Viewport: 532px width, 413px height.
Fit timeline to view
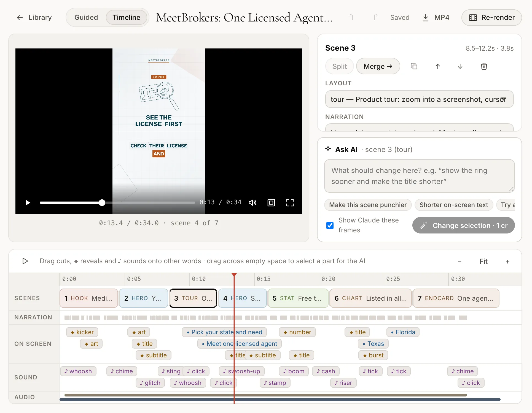[x=483, y=262]
